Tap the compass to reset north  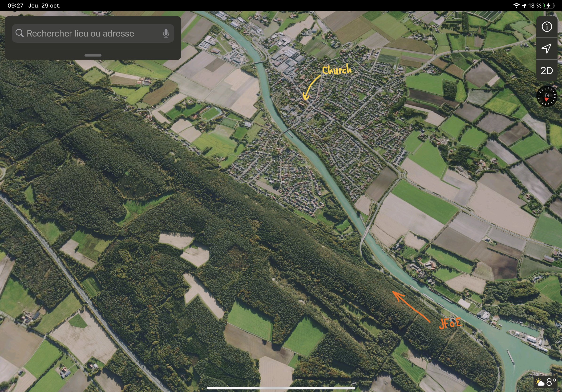547,96
